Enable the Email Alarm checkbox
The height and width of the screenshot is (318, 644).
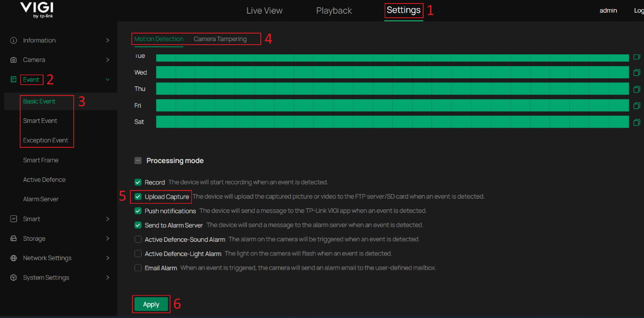point(138,268)
